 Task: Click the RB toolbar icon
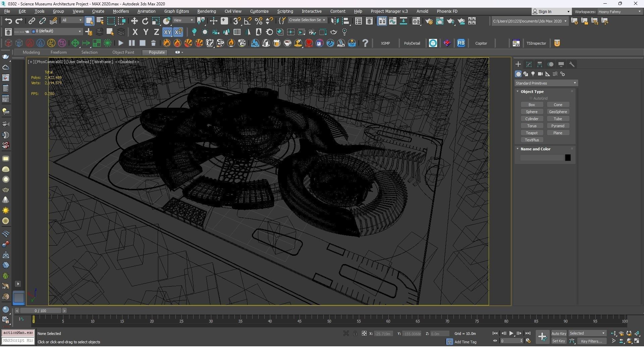461,43
